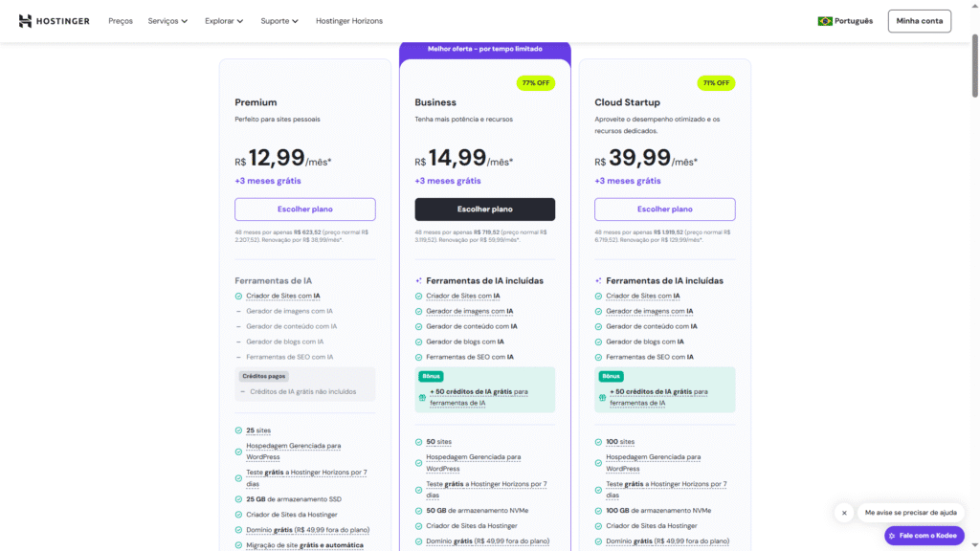Click Premium's Domínio grátis link
The height and width of the screenshot is (551, 980).
click(307, 530)
